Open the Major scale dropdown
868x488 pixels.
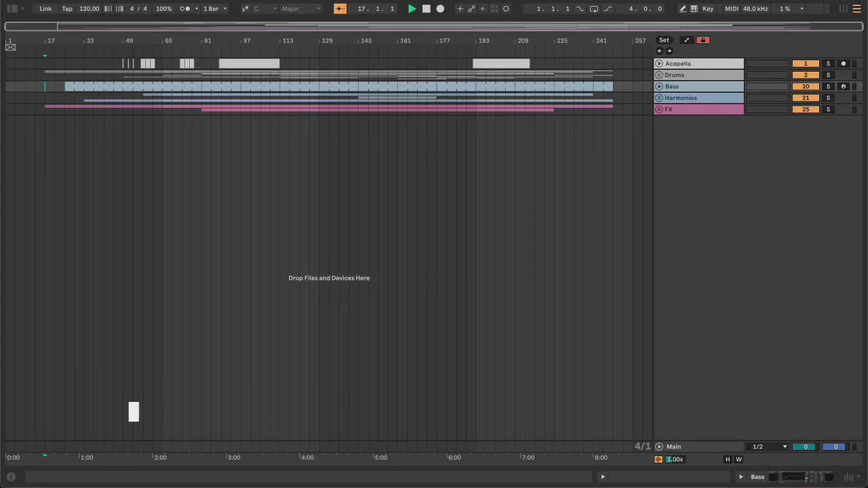(300, 9)
